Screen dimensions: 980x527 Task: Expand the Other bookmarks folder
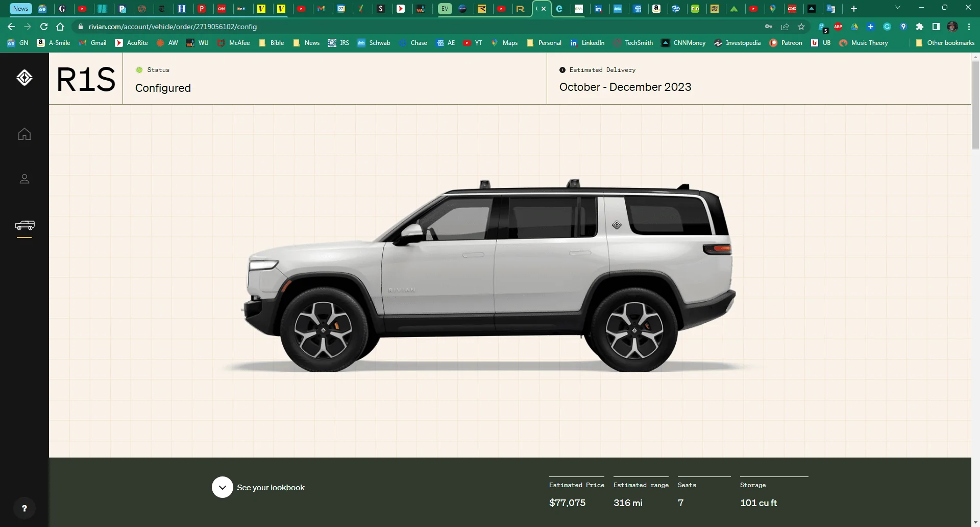pyautogui.click(x=945, y=43)
